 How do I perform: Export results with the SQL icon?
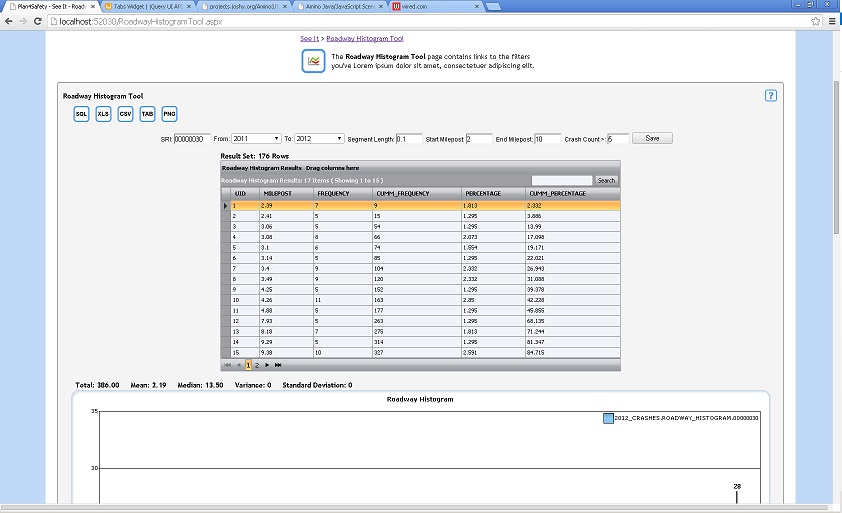pos(81,114)
